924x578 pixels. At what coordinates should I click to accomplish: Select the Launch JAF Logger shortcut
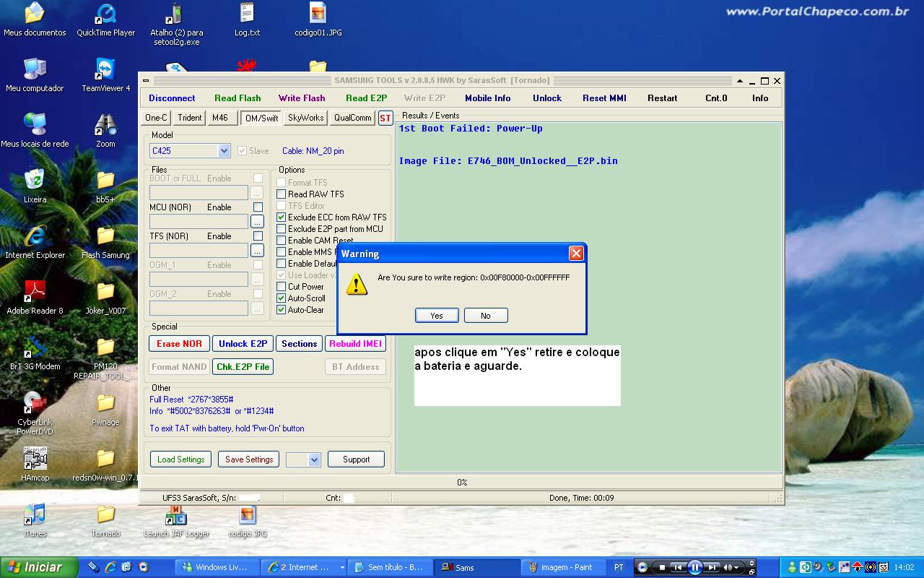click(176, 520)
